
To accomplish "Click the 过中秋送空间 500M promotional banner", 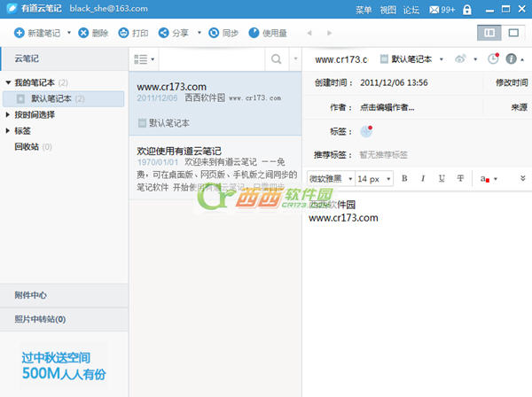I will pos(64,366).
